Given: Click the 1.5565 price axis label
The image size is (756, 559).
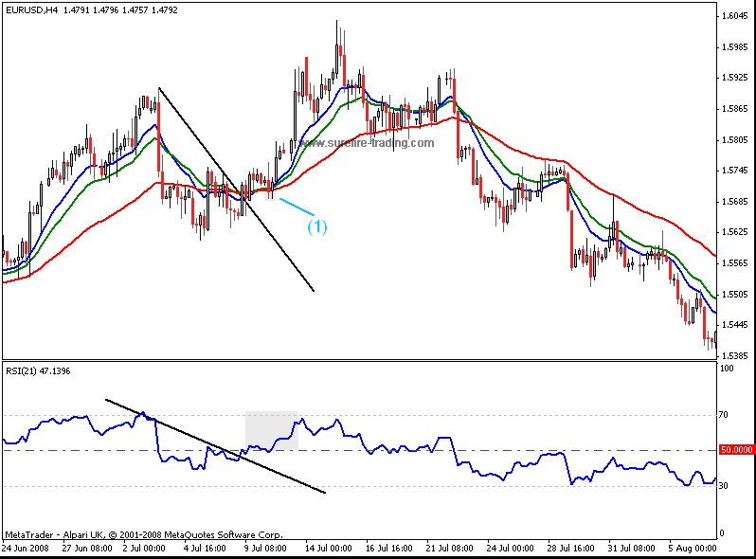Looking at the screenshot, I should point(735,262).
